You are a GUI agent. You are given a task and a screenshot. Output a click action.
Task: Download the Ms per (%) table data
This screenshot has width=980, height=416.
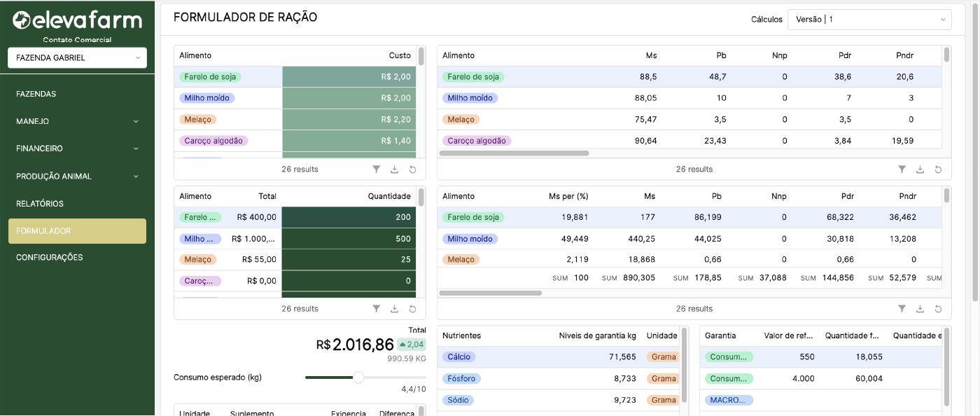click(x=920, y=309)
